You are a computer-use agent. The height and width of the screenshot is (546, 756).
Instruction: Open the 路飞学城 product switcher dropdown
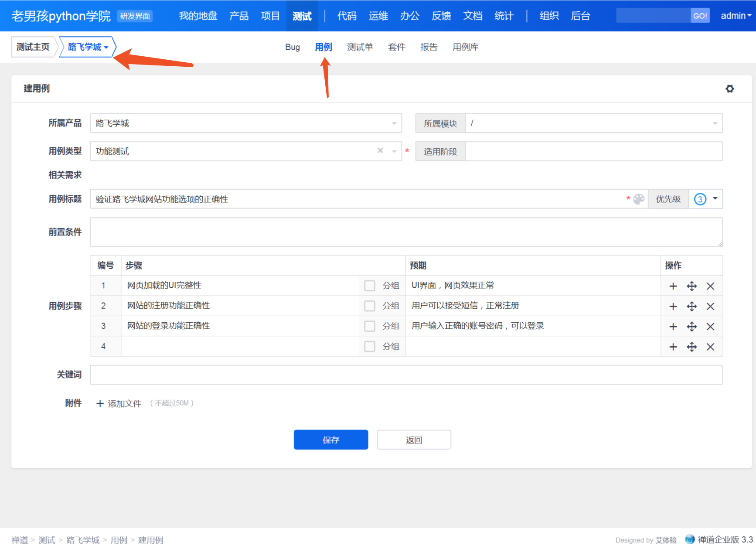click(87, 47)
